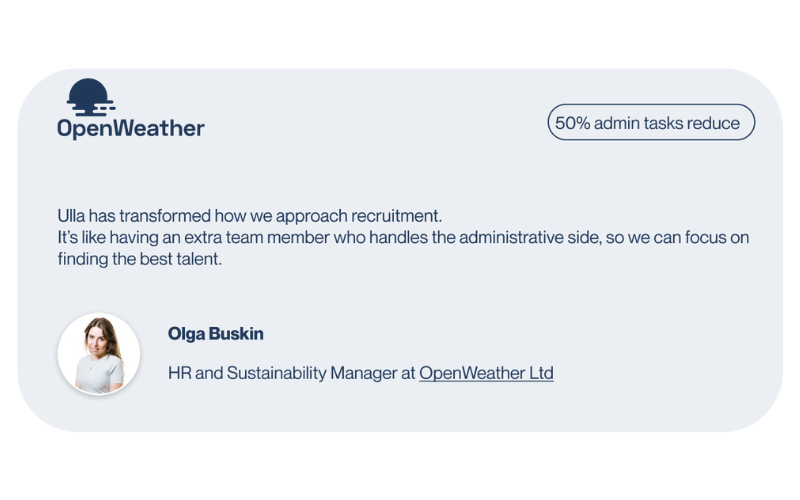
Task: Click the "50%" figure in the pill badge
Action: pos(572,123)
